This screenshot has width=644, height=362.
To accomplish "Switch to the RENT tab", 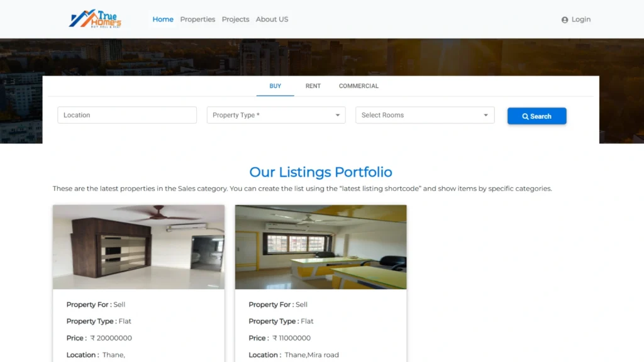I will tap(313, 86).
